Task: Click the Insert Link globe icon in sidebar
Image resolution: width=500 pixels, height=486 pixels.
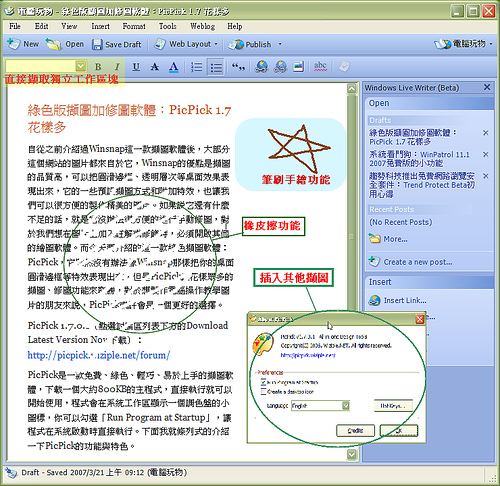Action: 374,300
